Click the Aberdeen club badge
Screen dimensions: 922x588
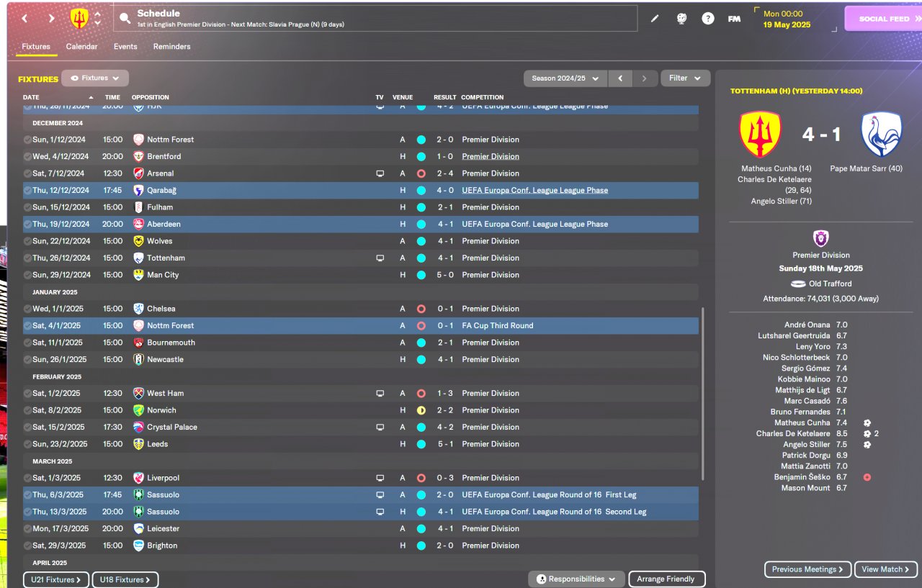138,225
